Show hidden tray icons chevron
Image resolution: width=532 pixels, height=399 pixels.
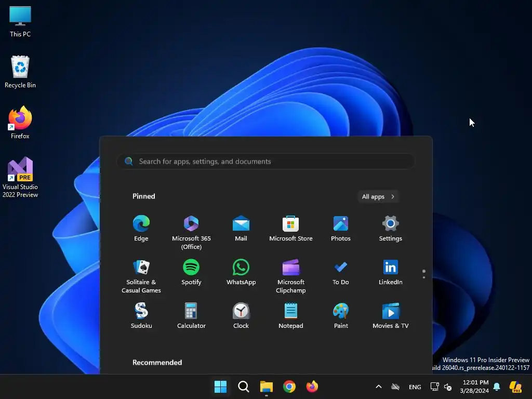coord(379,387)
